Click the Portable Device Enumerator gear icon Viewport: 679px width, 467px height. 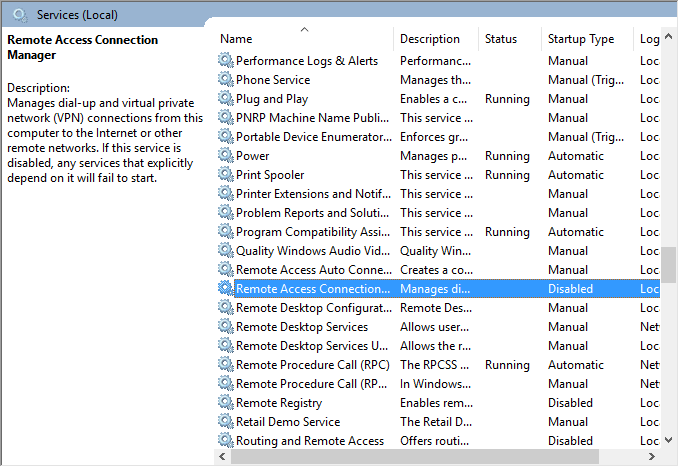point(226,136)
